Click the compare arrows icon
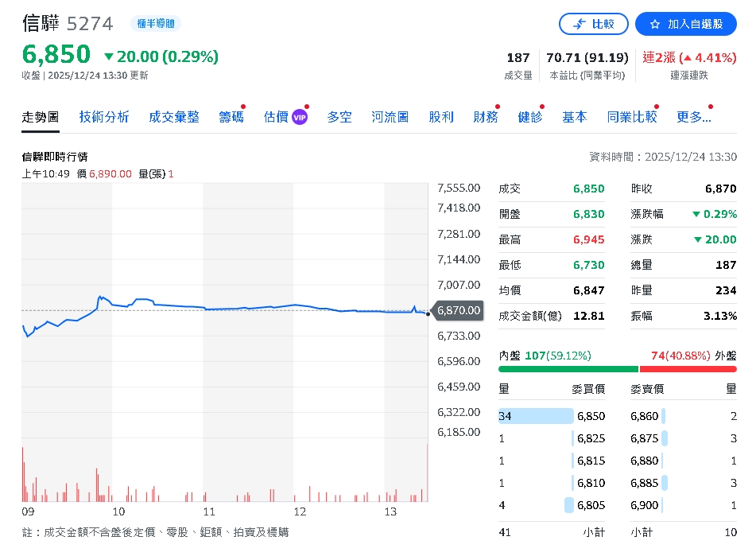The image size is (756, 560). (x=580, y=24)
